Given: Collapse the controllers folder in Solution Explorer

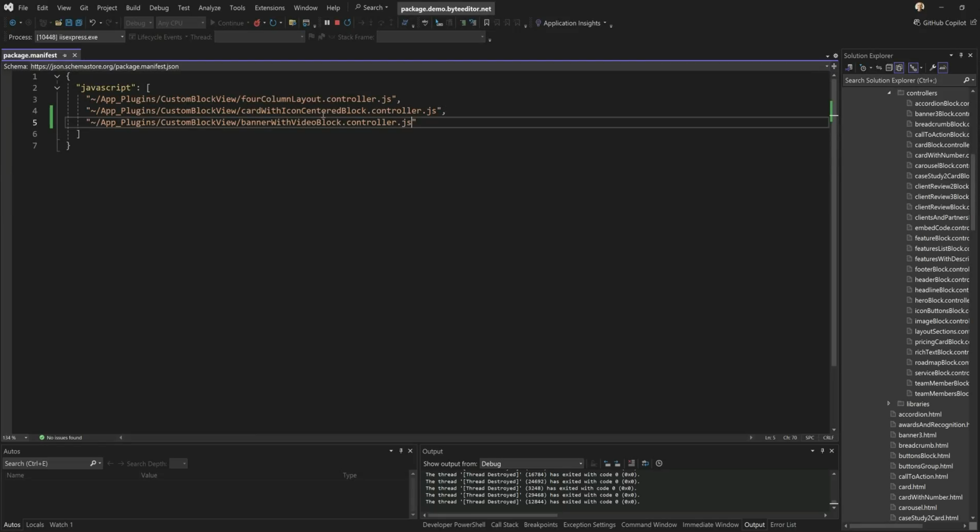Looking at the screenshot, I should 889,93.
